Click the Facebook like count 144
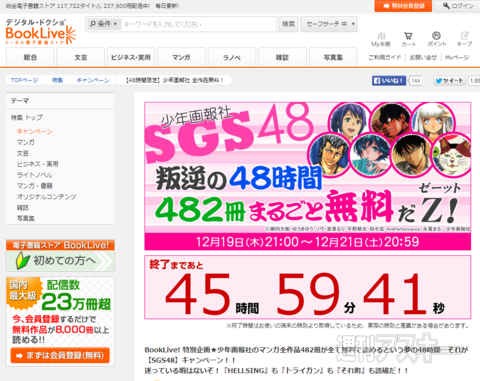The width and height of the screenshot is (480, 381). click(415, 81)
